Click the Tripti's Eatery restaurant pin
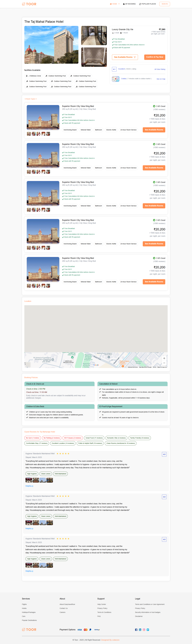192x644 pixels. click(x=123, y=366)
